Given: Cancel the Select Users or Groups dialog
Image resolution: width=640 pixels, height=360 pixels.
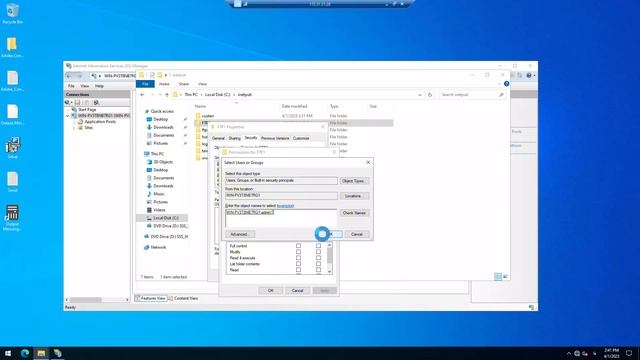Looking at the screenshot, I should pyautogui.click(x=357, y=234).
